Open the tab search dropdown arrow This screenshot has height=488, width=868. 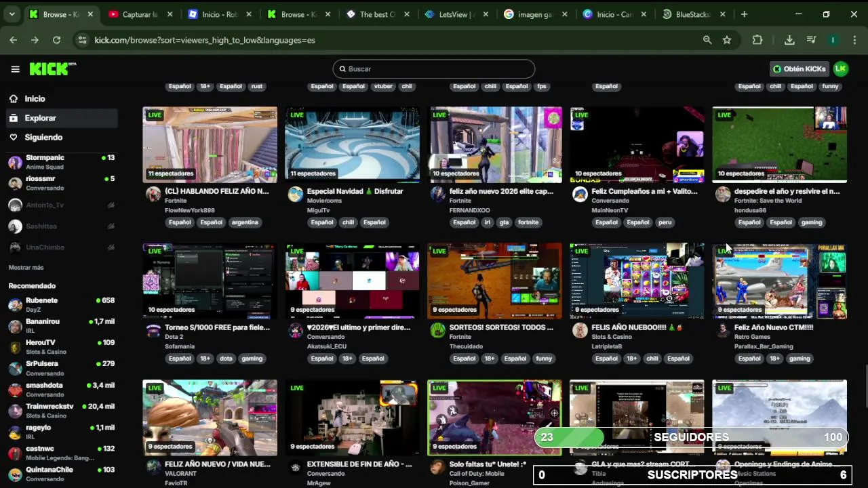(x=12, y=14)
